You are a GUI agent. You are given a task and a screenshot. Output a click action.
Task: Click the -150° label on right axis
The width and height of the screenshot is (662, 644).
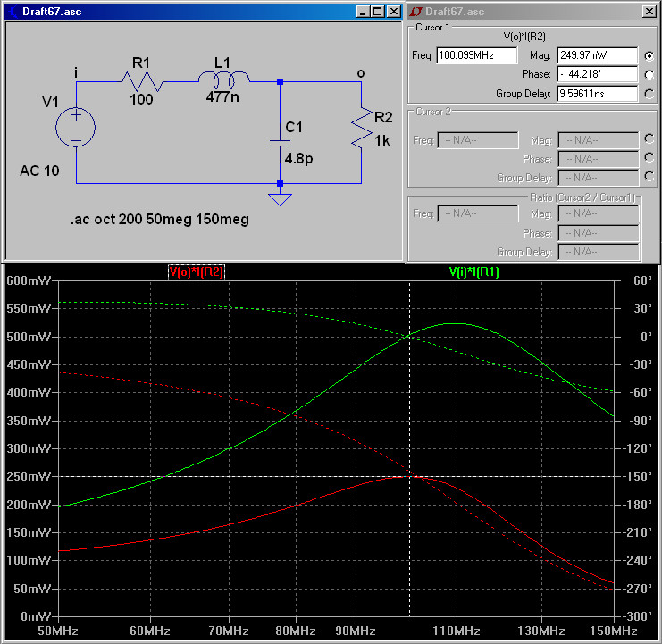tap(637, 476)
